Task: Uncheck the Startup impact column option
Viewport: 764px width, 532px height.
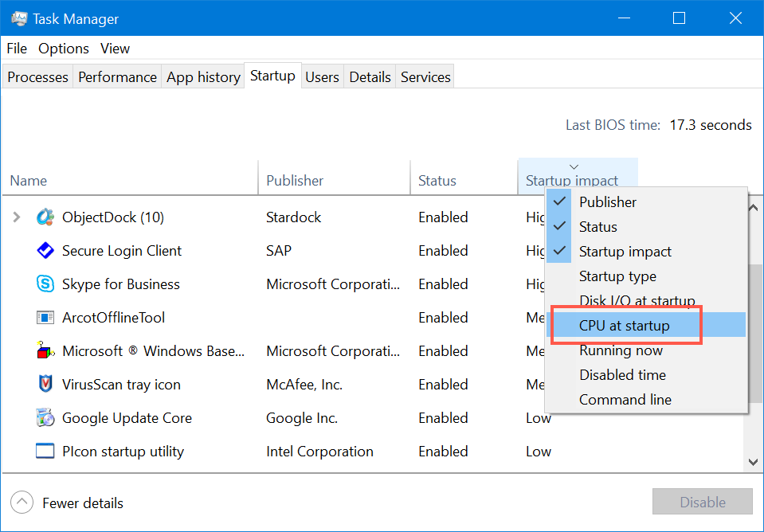Action: (x=625, y=252)
